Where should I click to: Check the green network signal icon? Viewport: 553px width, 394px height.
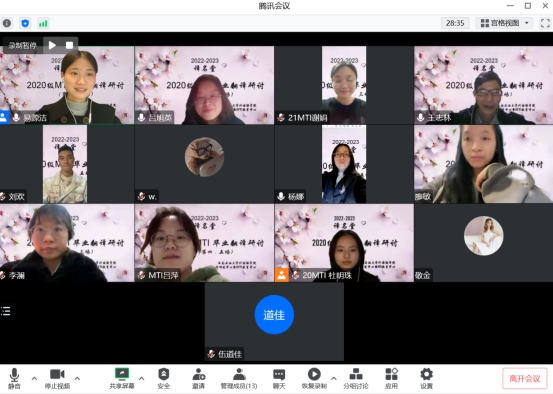point(43,23)
